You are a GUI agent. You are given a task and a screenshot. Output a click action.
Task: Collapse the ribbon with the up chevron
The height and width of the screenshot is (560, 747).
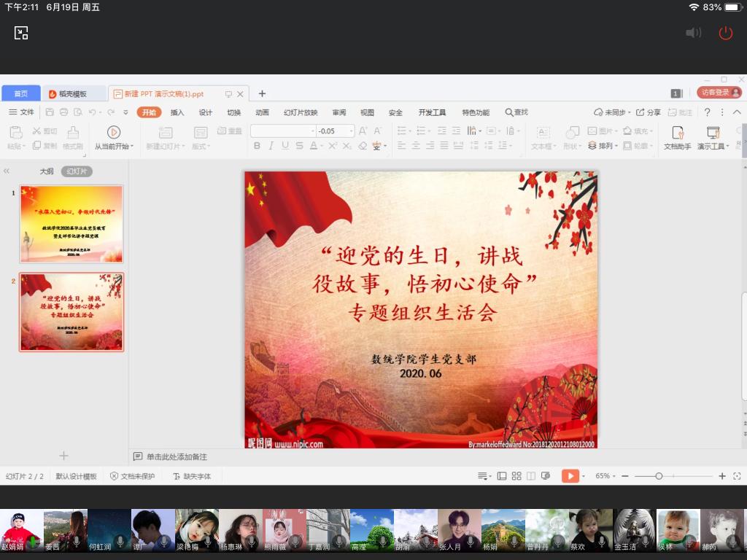click(737, 112)
